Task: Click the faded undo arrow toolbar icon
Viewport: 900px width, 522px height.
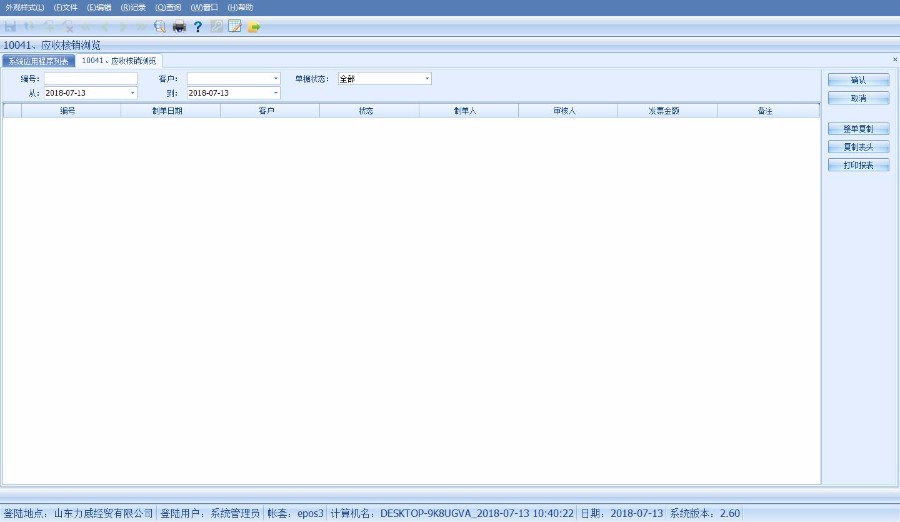Action: pyautogui.click(x=29, y=26)
